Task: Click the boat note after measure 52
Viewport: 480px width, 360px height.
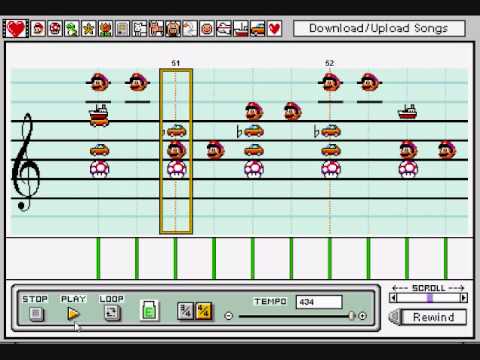Action: [x=407, y=112]
